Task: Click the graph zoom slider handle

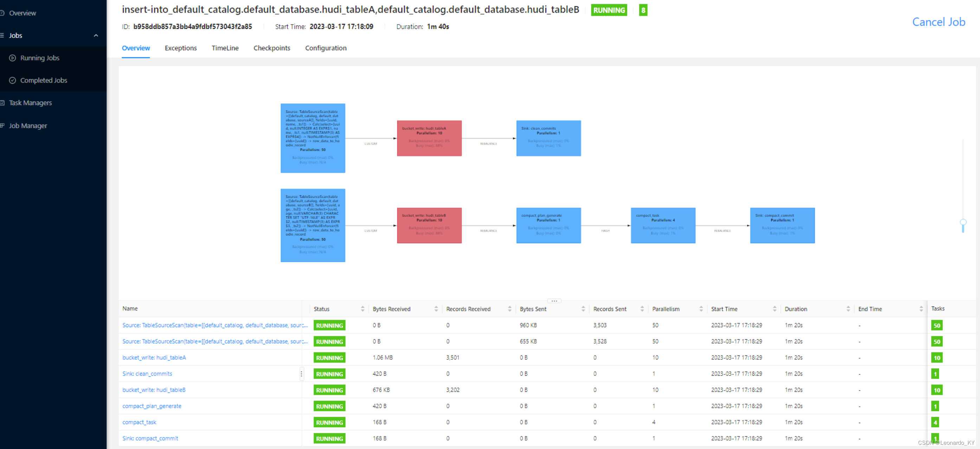Action: point(962,222)
